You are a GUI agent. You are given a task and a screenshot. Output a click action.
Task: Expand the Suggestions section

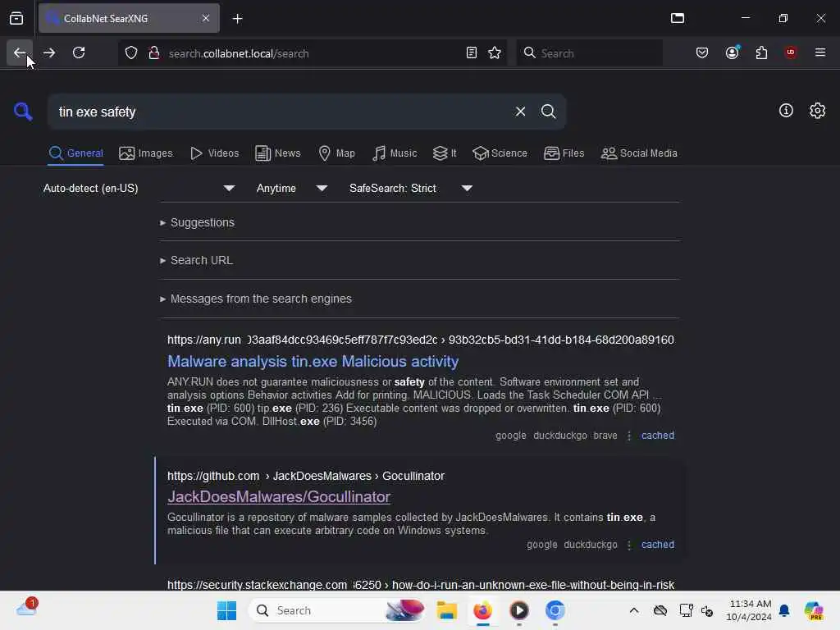pyautogui.click(x=197, y=222)
